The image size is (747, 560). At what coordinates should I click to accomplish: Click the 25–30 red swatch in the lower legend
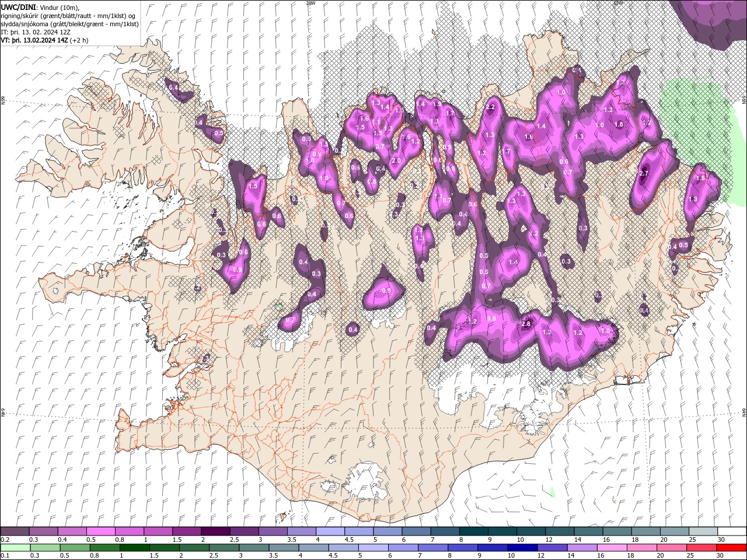(x=702, y=548)
